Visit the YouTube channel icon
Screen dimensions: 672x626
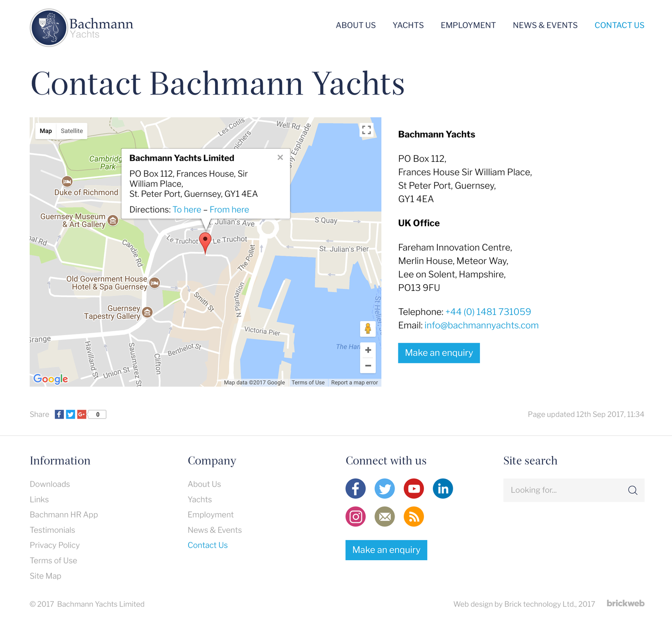click(414, 489)
